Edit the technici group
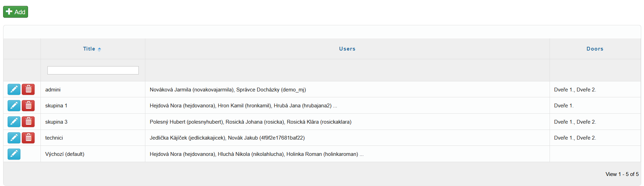This screenshot has height=186, width=644. point(14,138)
